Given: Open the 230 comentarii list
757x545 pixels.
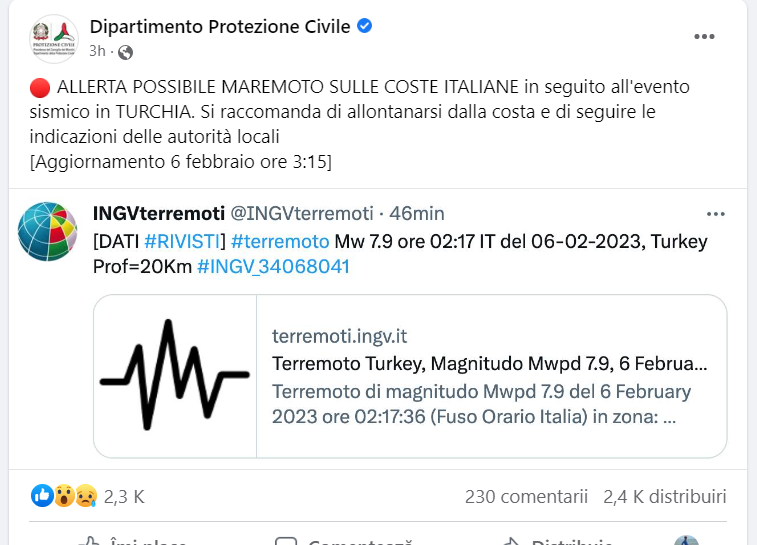Looking at the screenshot, I should (x=526, y=497).
